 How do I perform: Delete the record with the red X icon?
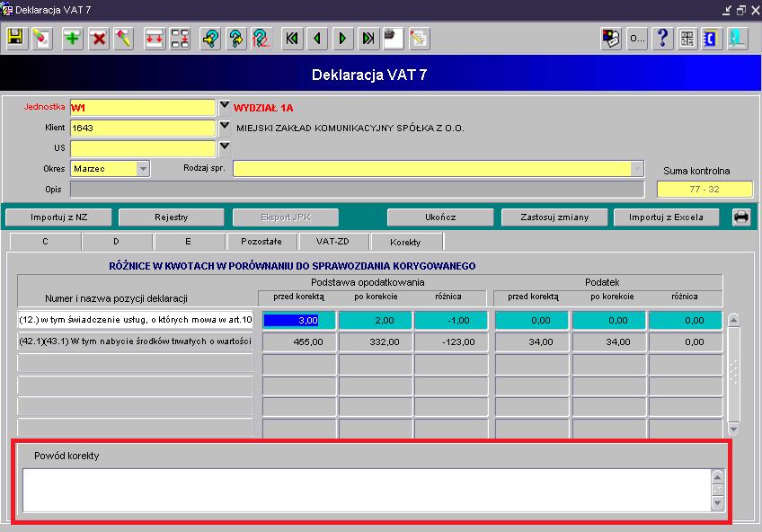tap(99, 39)
